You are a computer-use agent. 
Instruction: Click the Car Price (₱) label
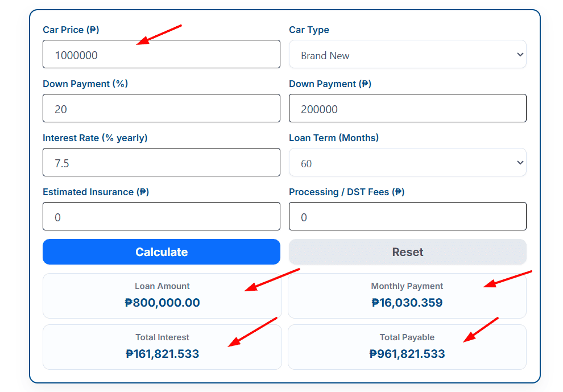pos(71,30)
